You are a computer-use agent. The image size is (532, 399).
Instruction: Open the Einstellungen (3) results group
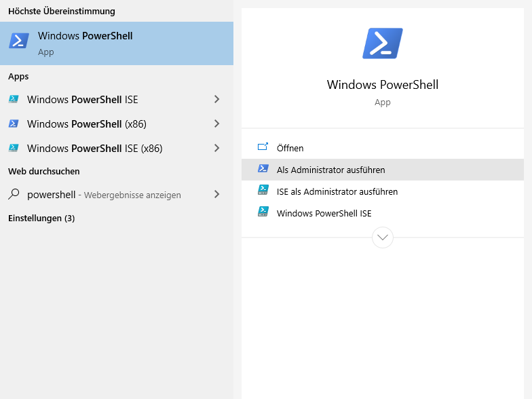pyautogui.click(x=41, y=218)
